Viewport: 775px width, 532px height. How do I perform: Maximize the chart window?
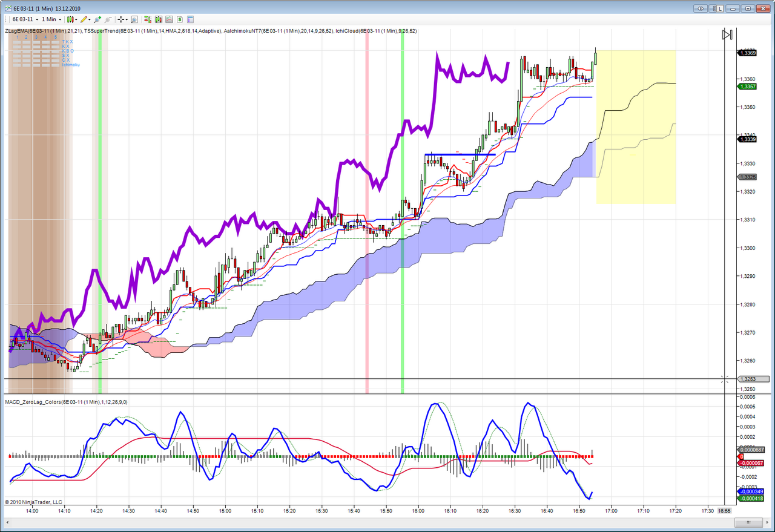[x=748, y=8]
